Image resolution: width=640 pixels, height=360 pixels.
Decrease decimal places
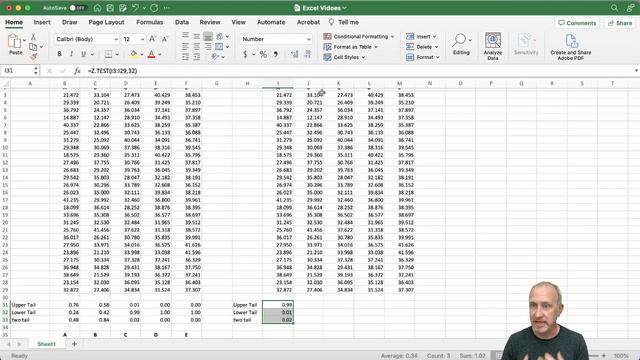click(307, 54)
